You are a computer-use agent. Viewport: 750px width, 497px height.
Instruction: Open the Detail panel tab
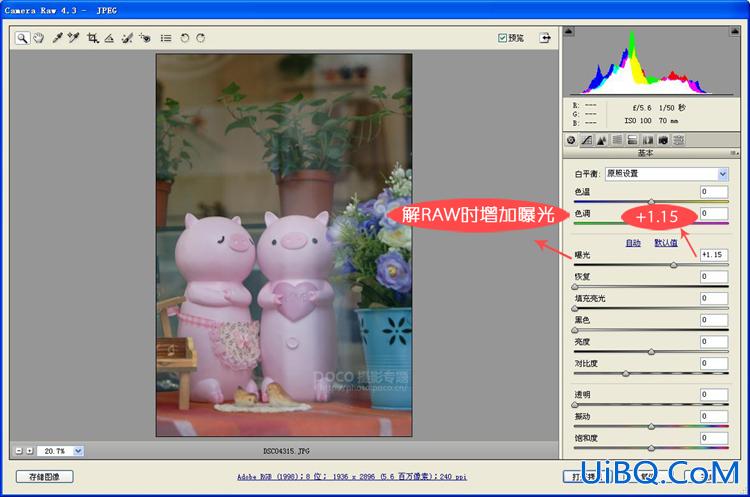(x=602, y=140)
